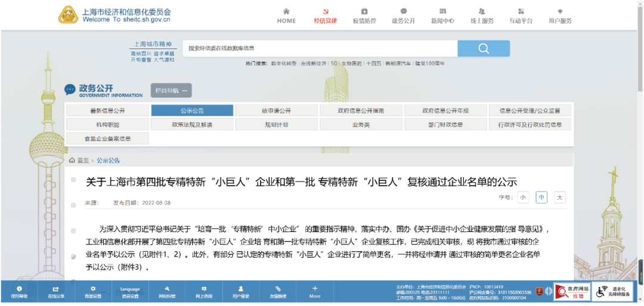Click the 政府网站找错 badge

pyautogui.click(x=572, y=292)
